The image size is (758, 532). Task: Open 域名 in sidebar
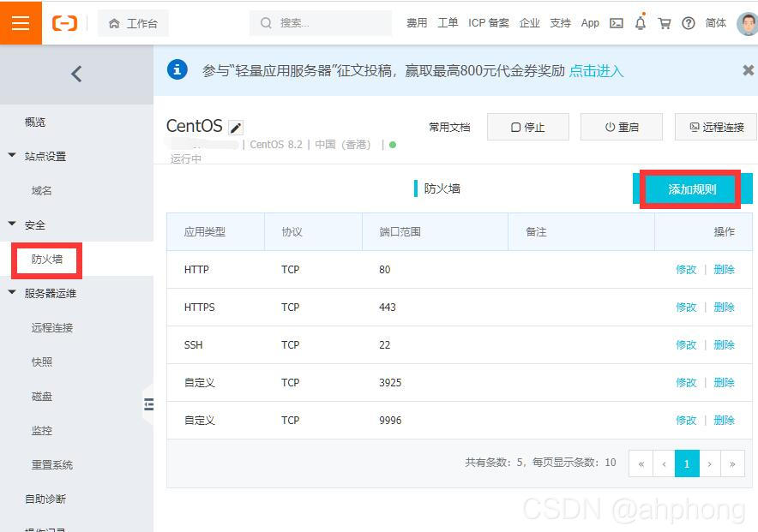[x=41, y=191]
